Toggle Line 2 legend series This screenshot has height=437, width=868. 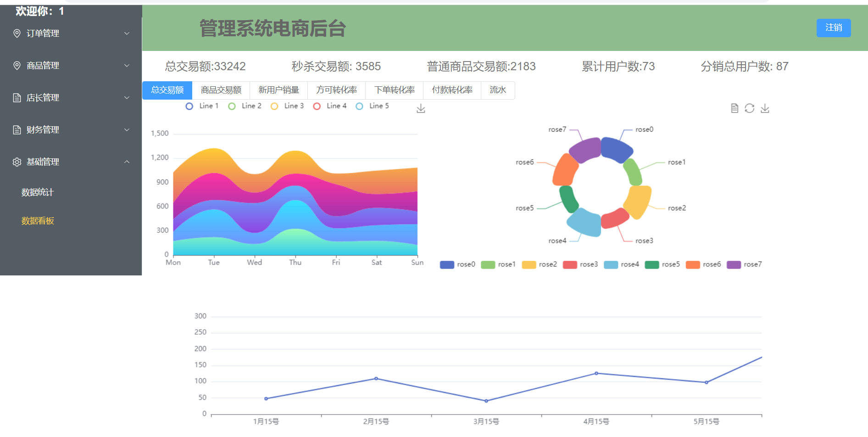[x=245, y=106]
